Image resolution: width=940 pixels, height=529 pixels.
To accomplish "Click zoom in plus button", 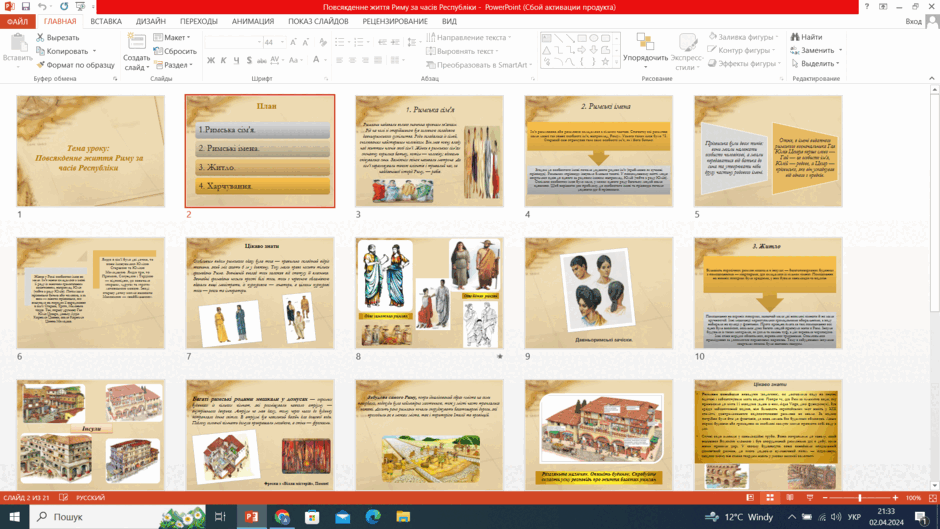I will 896,498.
